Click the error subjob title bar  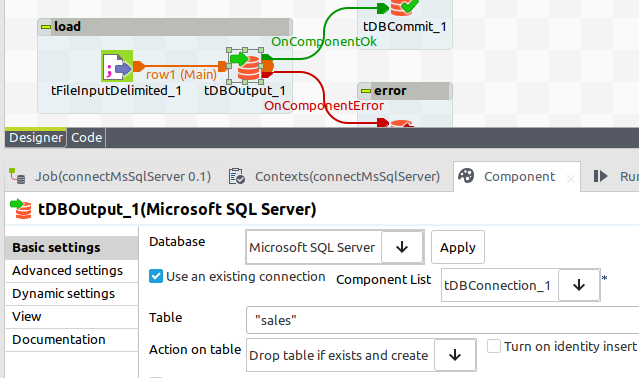(x=405, y=91)
